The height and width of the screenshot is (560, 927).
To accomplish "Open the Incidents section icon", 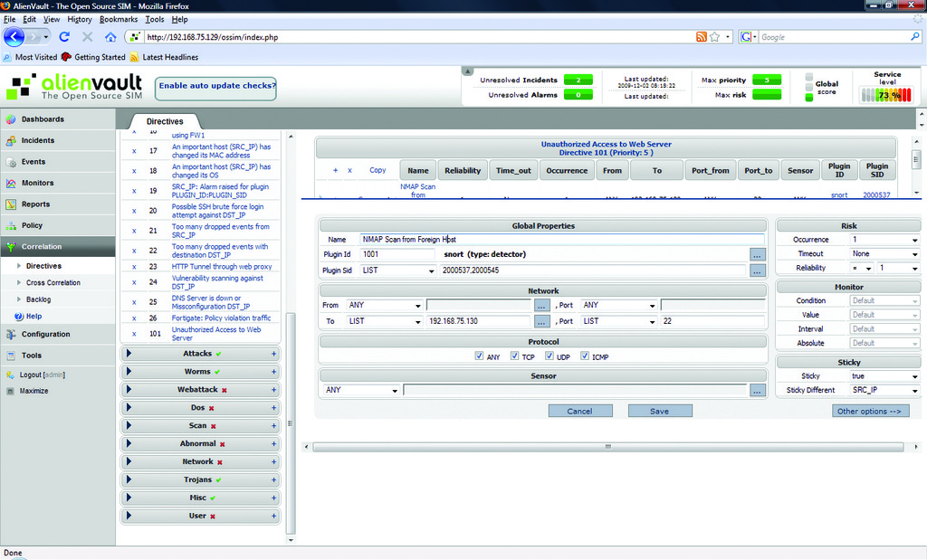I will pyautogui.click(x=11, y=141).
